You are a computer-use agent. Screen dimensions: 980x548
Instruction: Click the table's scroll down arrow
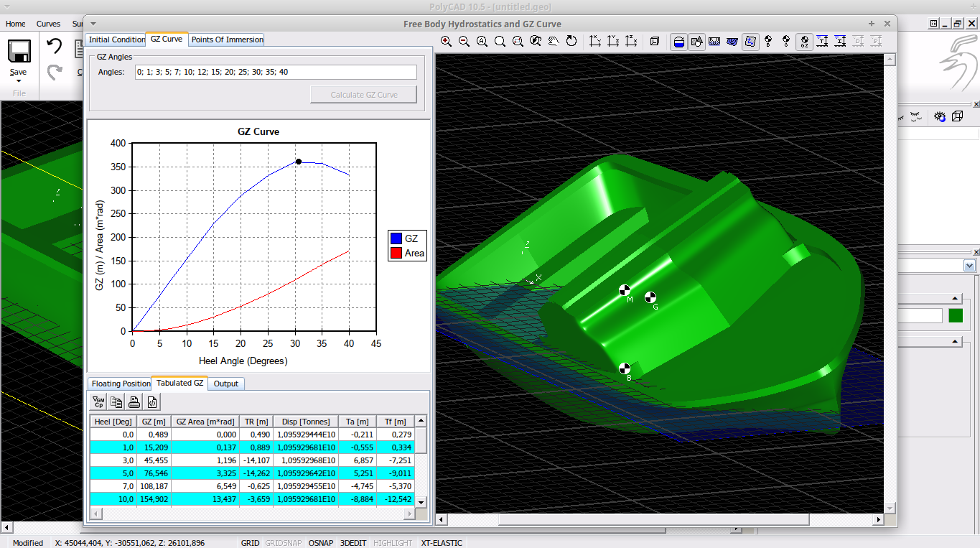pyautogui.click(x=421, y=502)
